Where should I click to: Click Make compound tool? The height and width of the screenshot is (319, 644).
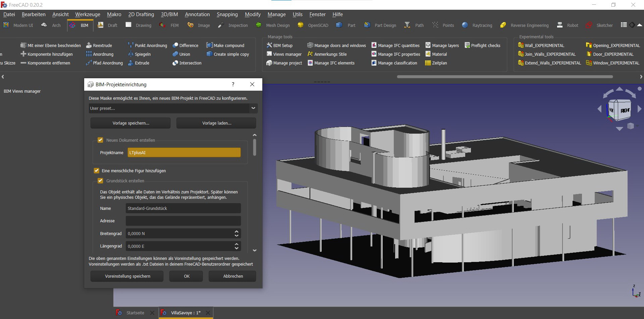tap(225, 45)
